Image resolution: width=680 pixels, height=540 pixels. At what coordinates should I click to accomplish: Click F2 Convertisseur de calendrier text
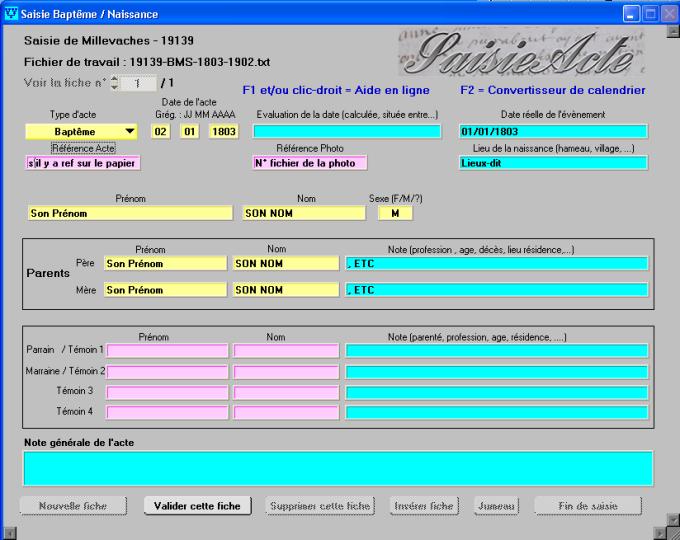(x=553, y=90)
